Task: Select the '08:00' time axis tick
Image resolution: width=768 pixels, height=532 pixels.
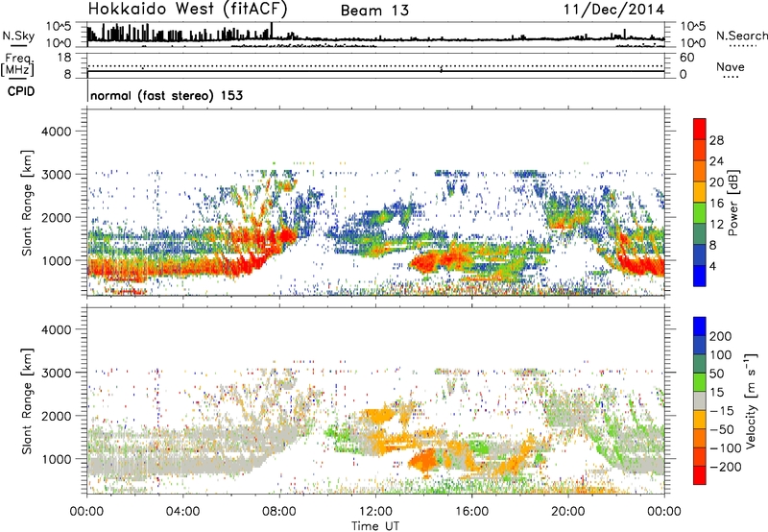Action: click(x=278, y=512)
